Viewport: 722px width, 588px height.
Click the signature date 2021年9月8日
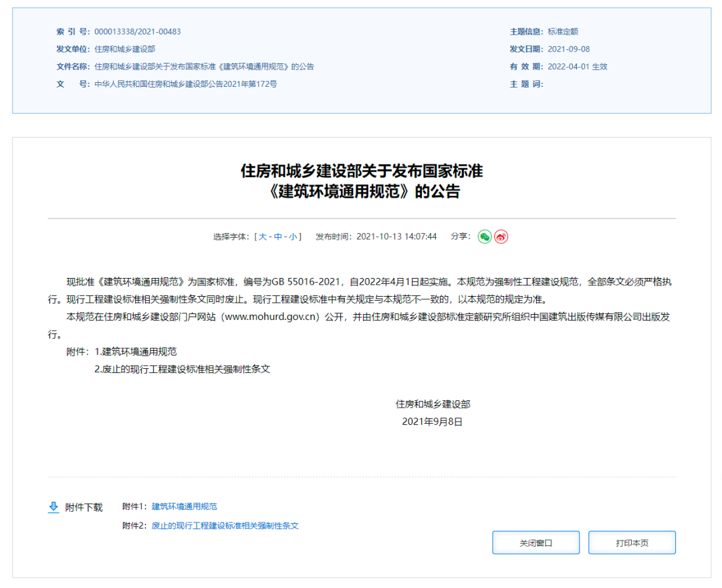[x=432, y=422]
